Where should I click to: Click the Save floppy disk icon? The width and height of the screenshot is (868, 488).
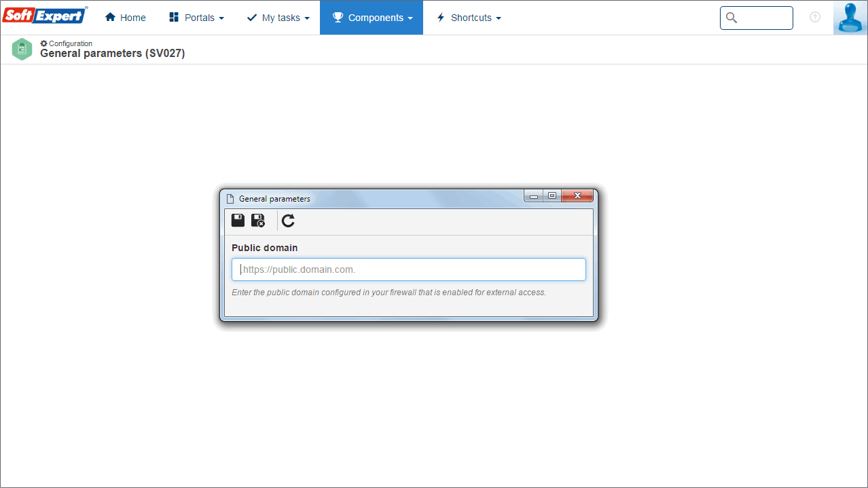tap(238, 220)
